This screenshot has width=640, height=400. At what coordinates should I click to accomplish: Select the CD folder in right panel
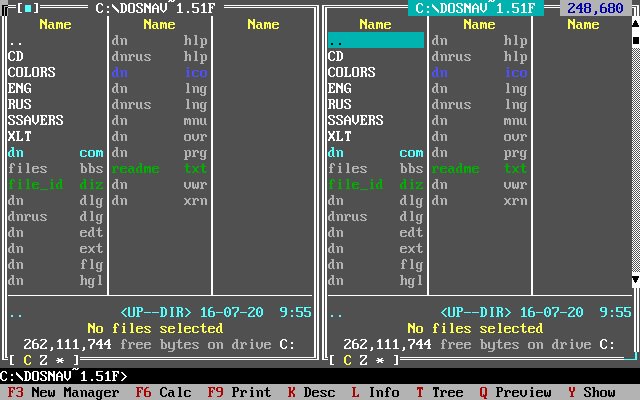(376, 56)
